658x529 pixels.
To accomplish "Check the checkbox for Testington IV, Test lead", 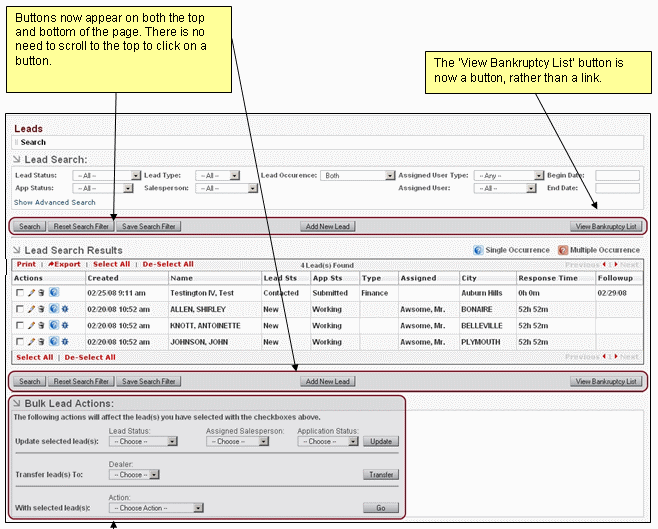I will click(20, 293).
